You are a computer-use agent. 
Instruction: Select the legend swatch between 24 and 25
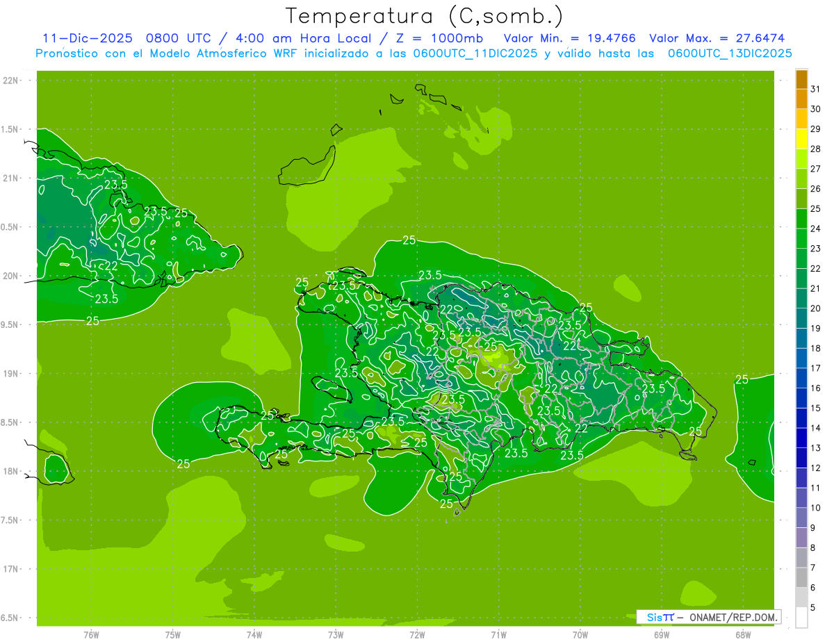coord(801,219)
